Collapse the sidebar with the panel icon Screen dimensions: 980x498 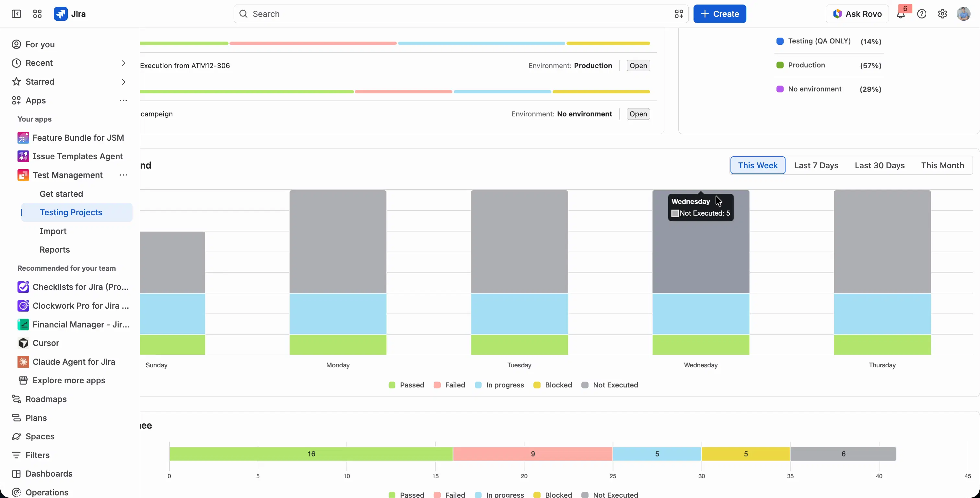click(x=16, y=14)
